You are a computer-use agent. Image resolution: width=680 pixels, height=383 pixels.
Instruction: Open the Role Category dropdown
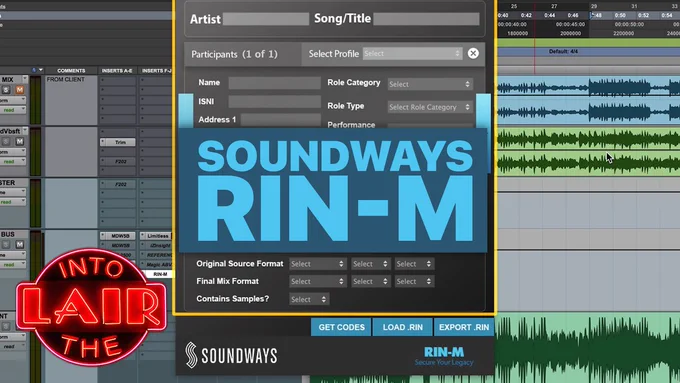tap(430, 84)
